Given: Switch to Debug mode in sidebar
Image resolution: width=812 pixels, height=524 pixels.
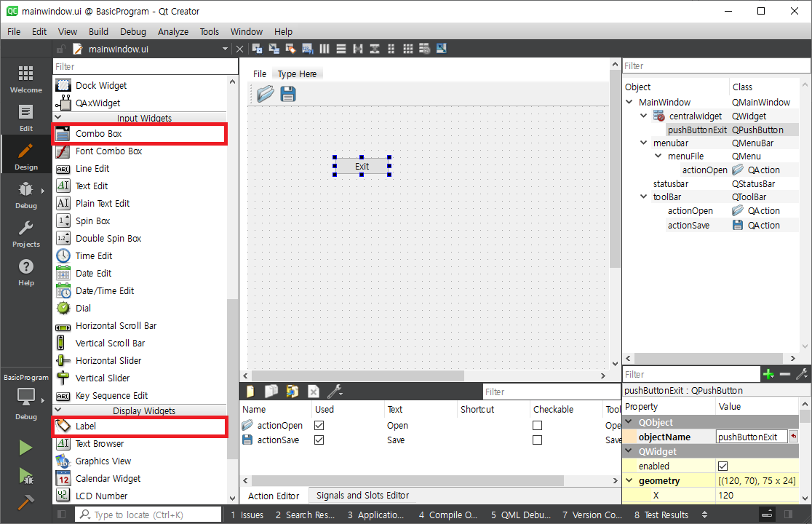Looking at the screenshot, I should [x=26, y=195].
